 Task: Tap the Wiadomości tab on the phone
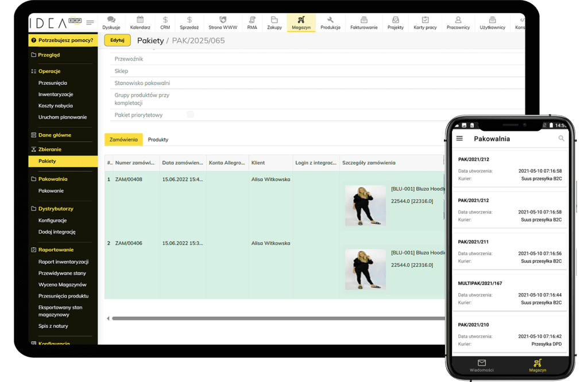click(481, 365)
